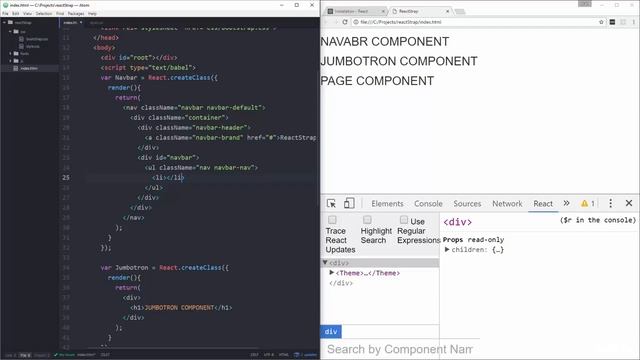Open Atom Find menu
Image resolution: width=640 pixels, height=360 pixels.
click(60, 13)
